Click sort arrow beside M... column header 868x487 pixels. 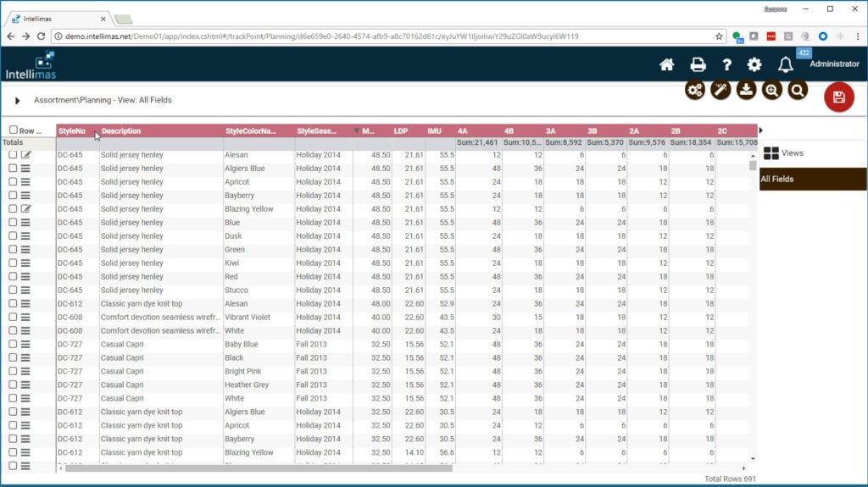tap(357, 131)
